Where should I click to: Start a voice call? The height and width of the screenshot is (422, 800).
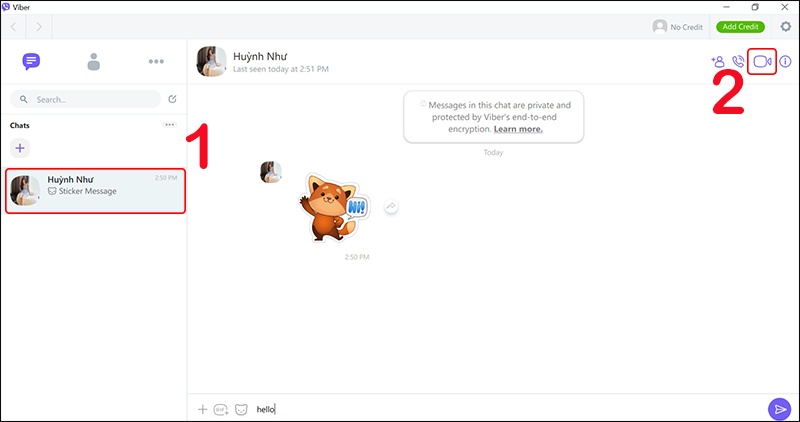point(738,62)
